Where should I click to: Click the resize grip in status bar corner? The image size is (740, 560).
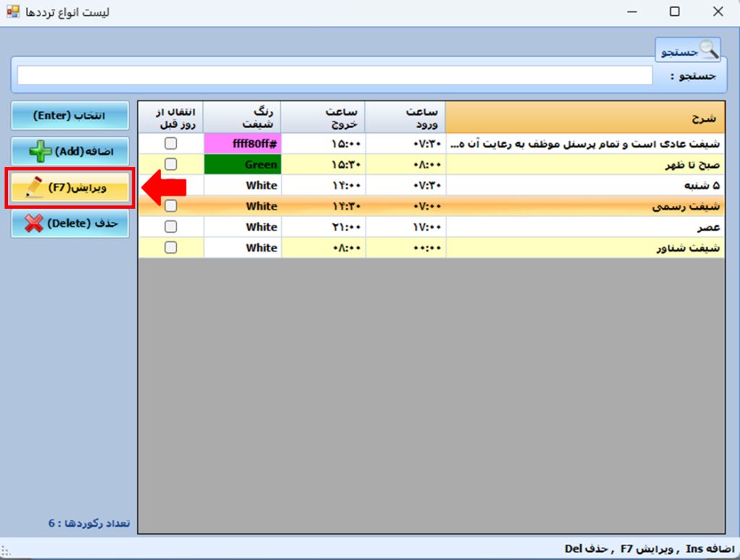[6, 551]
